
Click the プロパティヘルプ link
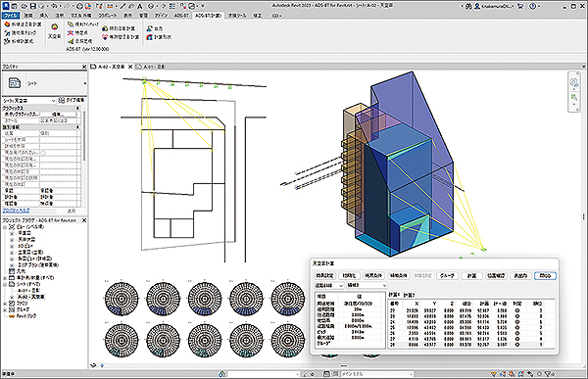click(x=16, y=211)
